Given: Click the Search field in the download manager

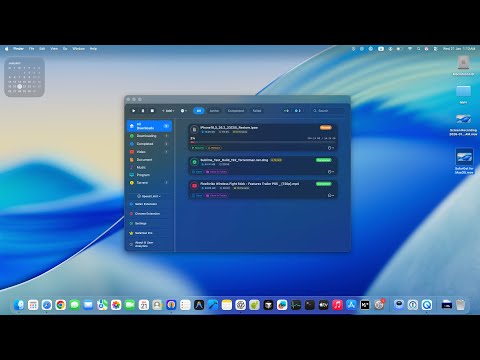Looking at the screenshot, I should 328,111.
